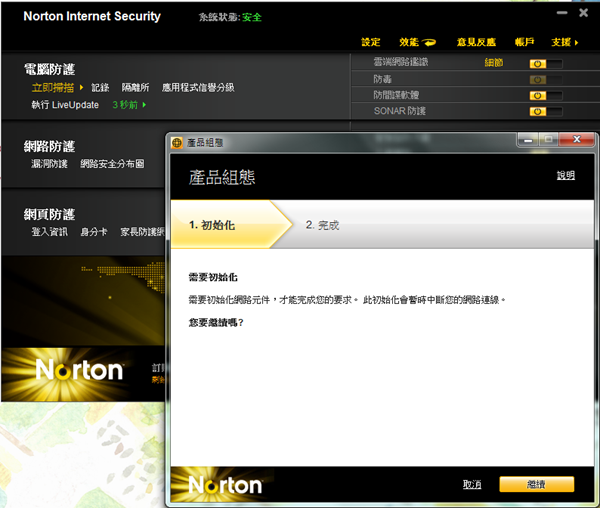Viewport: 600px width, 508px height.
Task: Click the 需要初始化 heading text
Action: point(213,277)
